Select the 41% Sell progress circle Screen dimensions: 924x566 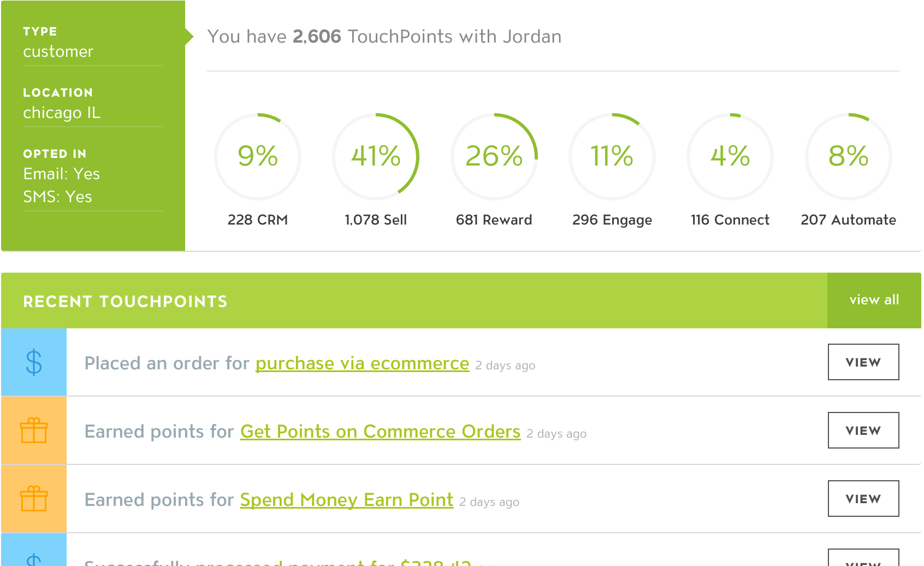(376, 157)
